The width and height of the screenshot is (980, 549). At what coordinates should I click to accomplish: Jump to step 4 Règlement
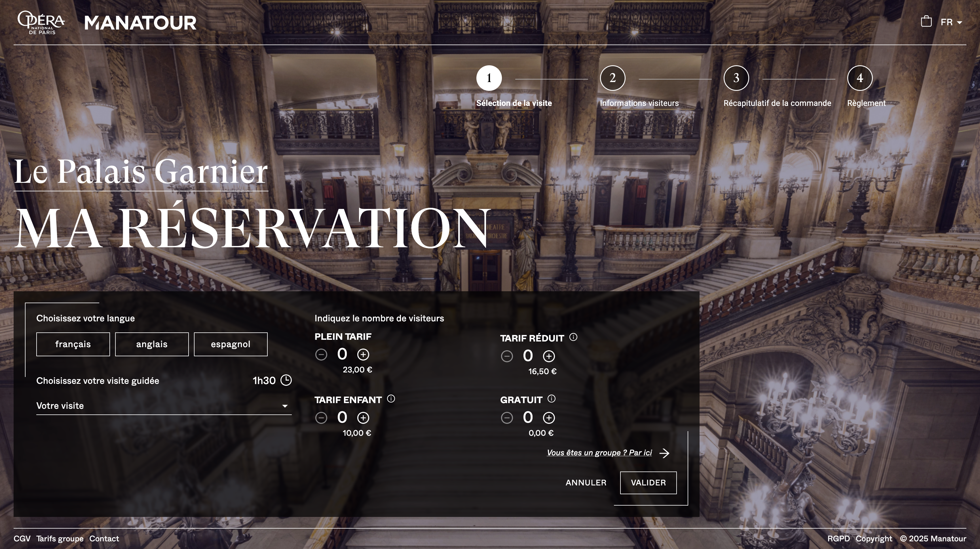tap(860, 78)
